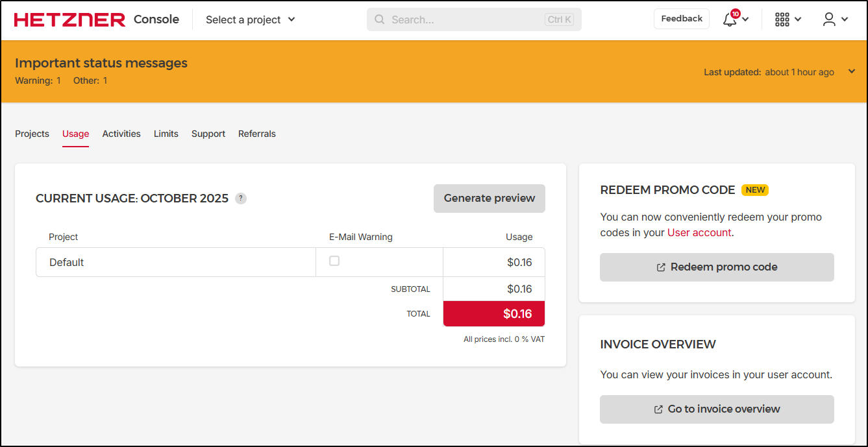This screenshot has width=868, height=447.
Task: Click the Hetzner logo
Action: pos(69,19)
